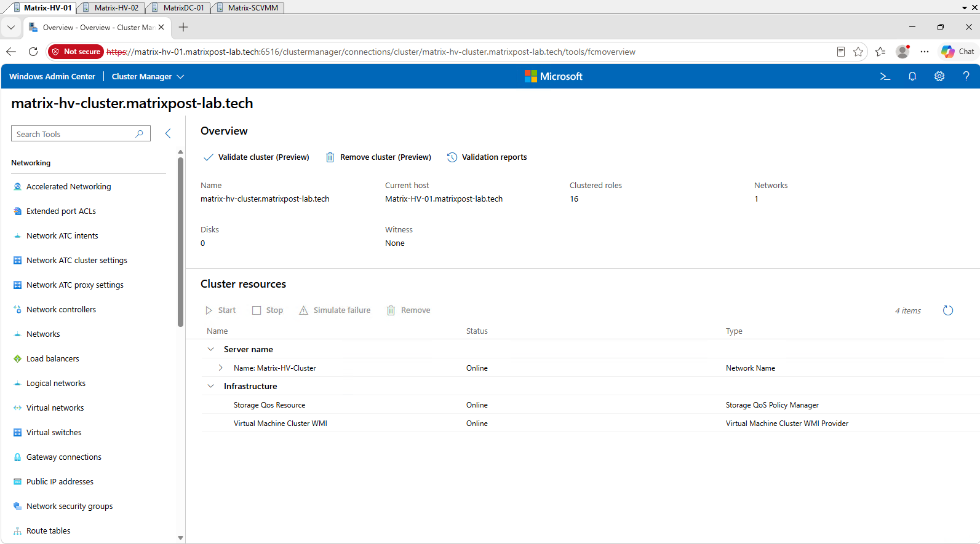Click Remove cluster (Preview)
This screenshot has height=544, width=980.
tap(378, 157)
